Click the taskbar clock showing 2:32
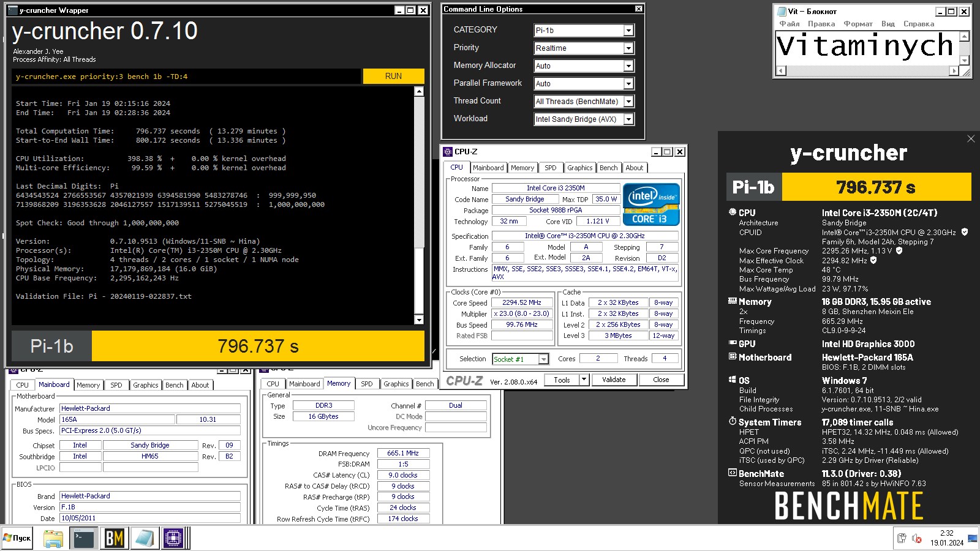980x551 pixels. [947, 538]
